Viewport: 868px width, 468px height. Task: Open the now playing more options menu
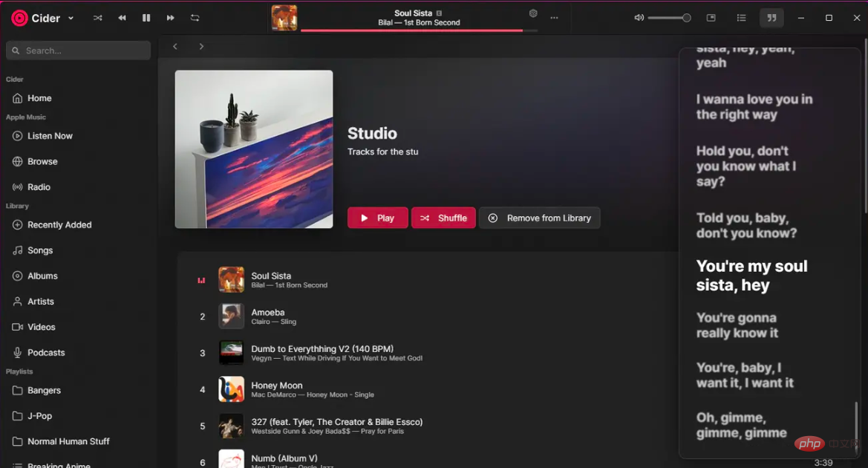pyautogui.click(x=554, y=18)
